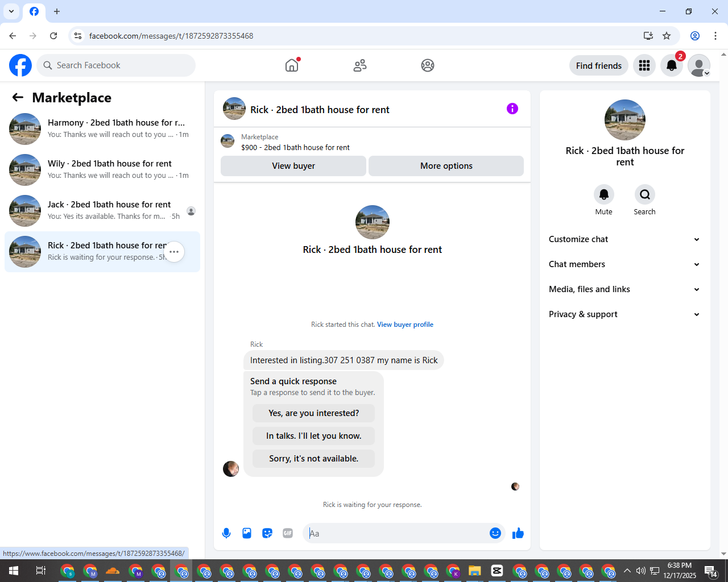Click the large house photo in right panel

(625, 120)
